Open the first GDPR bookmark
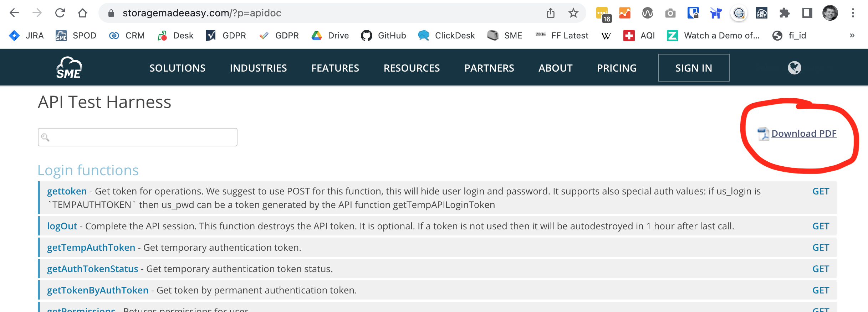 [226, 36]
